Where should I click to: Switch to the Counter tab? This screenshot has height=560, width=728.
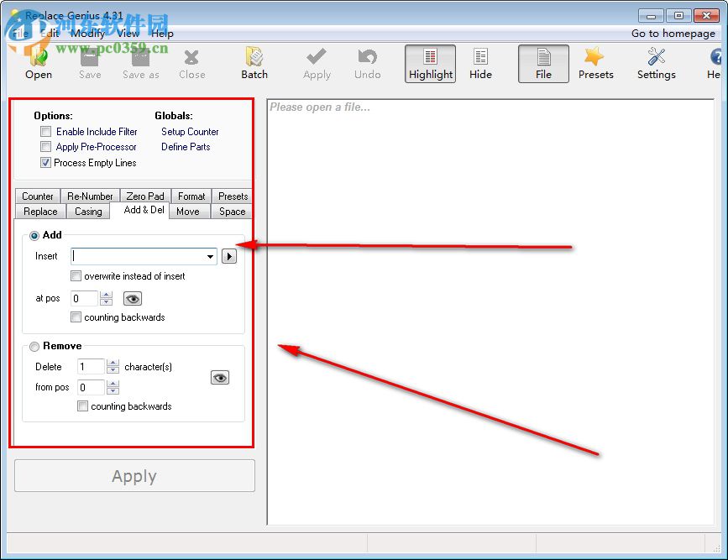(x=38, y=196)
